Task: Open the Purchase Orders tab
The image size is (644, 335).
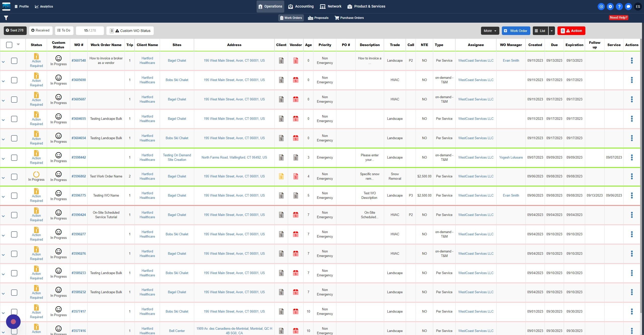Action: click(349, 18)
